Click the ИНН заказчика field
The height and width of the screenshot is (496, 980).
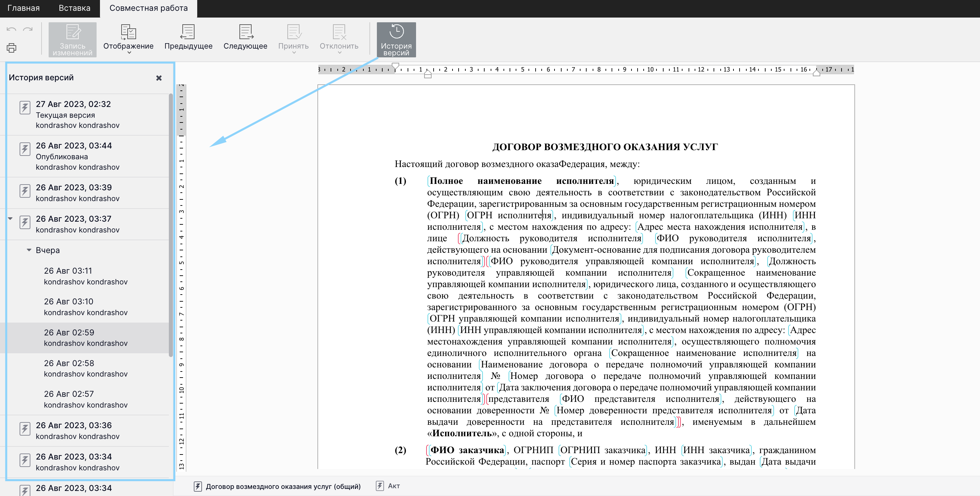716,450
